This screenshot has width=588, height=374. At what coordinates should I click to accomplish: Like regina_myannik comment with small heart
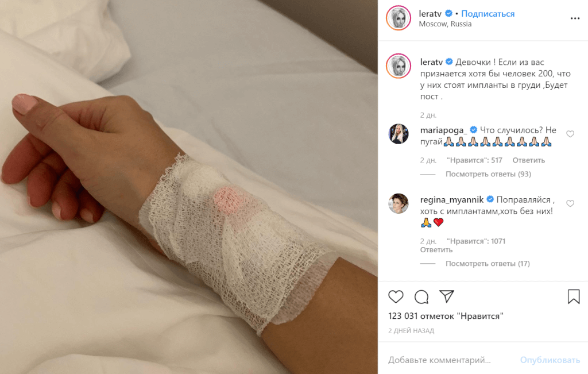[x=570, y=203]
